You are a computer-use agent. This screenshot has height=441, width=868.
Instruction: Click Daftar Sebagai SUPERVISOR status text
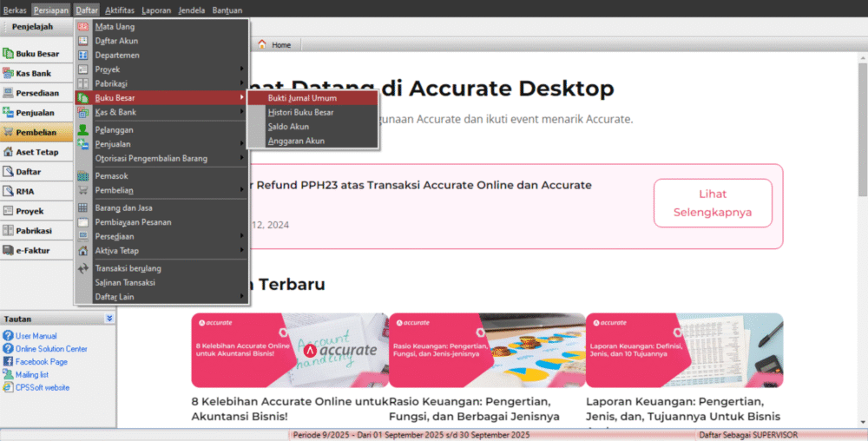point(748,435)
